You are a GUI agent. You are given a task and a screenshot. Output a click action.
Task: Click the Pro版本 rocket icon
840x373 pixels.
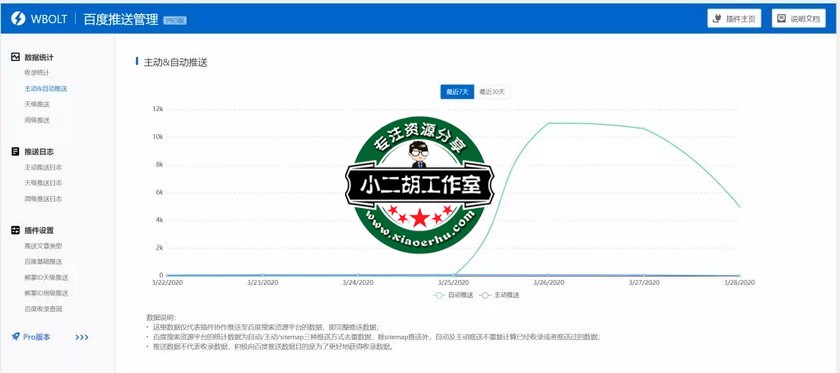(16, 337)
